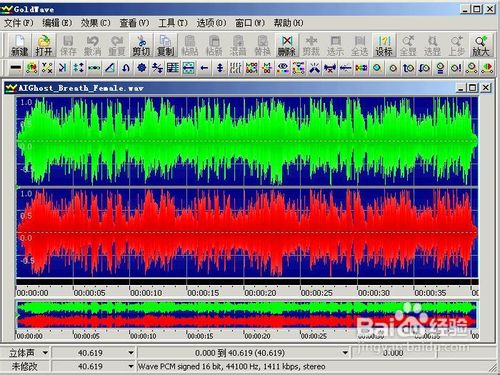500x375 pixels.
Task: Click the 设标 (Set Marker) toolbar icon
Action: (x=384, y=45)
